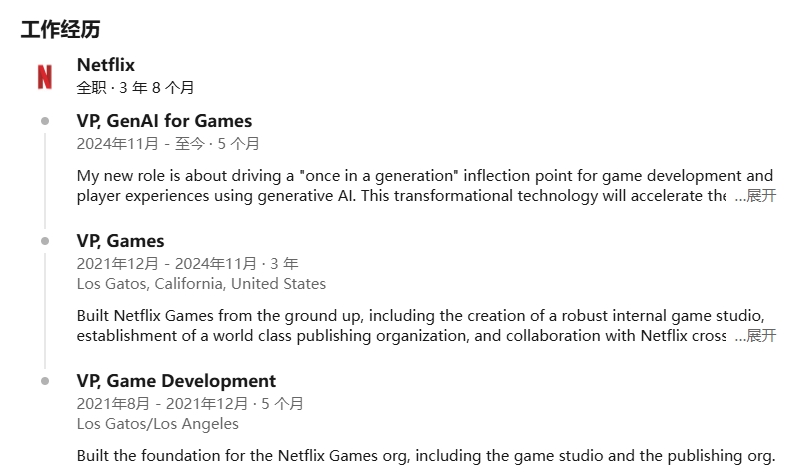Click the 工作经历 section heading
This screenshot has width=797, height=475.
pyautogui.click(x=60, y=29)
